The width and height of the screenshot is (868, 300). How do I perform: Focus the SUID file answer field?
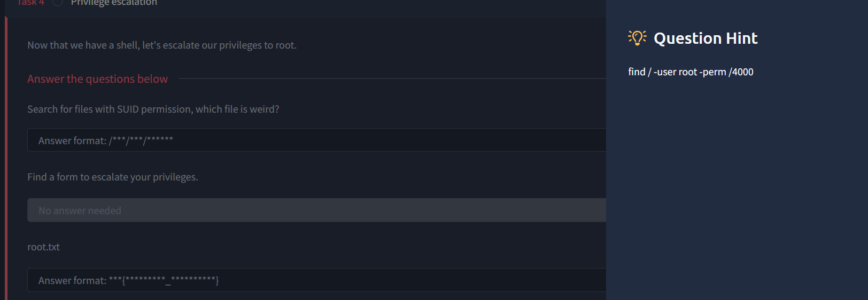tap(316, 140)
